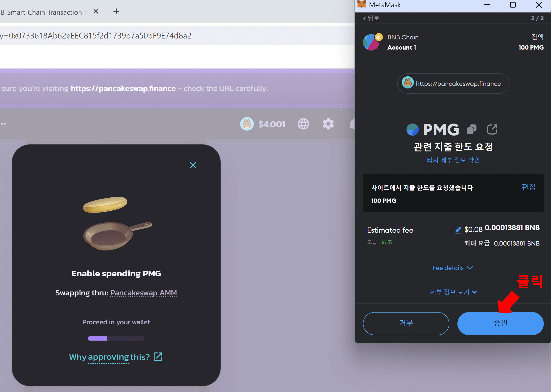Copy the PMG token contract address
The height and width of the screenshot is (392, 552).
(472, 129)
